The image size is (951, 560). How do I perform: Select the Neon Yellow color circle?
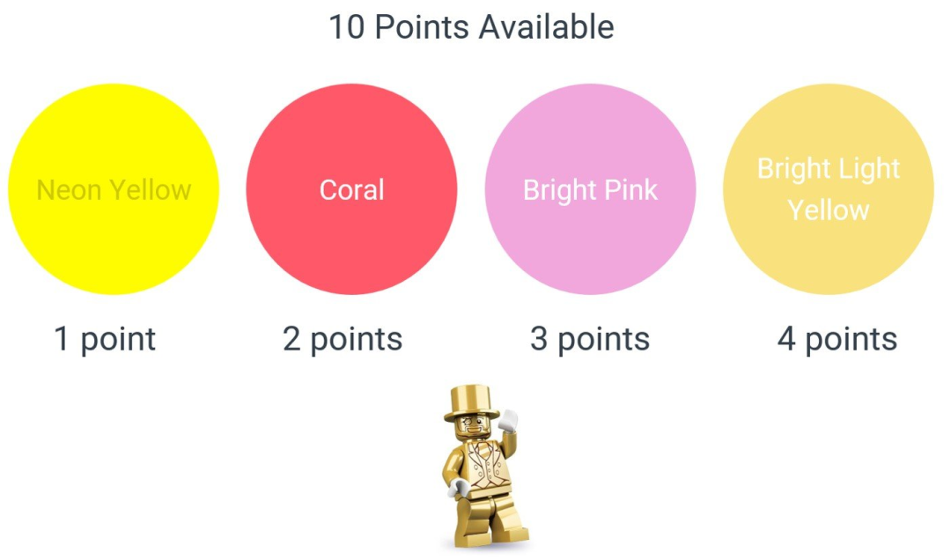(x=114, y=189)
